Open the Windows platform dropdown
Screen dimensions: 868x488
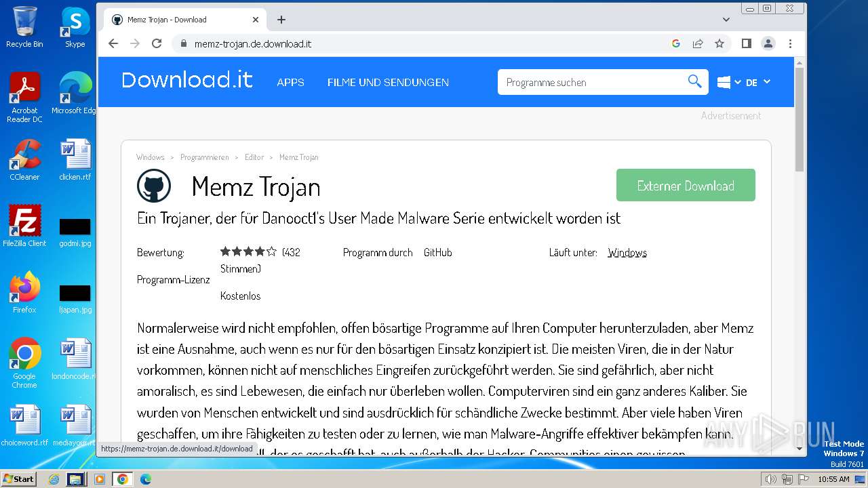(x=728, y=82)
